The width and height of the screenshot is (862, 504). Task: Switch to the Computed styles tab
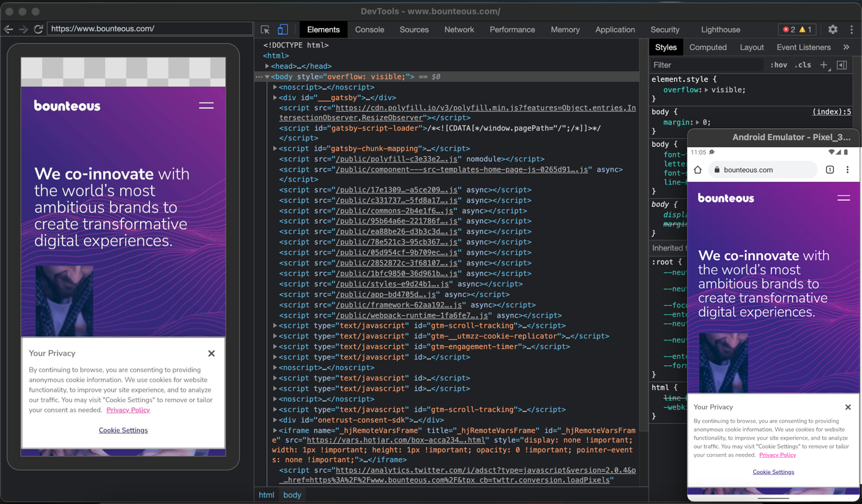click(x=708, y=47)
